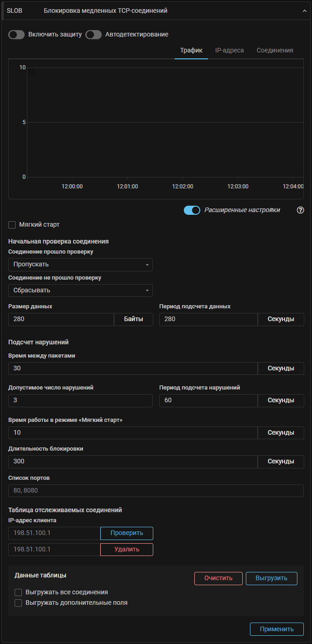The width and height of the screenshot is (312, 644).
Task: Click the Очистить button
Action: click(x=218, y=578)
